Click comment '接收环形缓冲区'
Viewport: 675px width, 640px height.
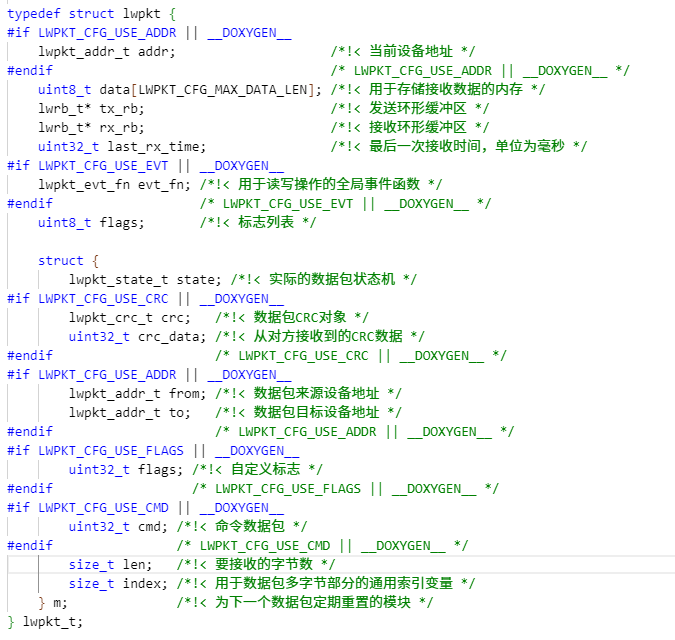pos(418,127)
